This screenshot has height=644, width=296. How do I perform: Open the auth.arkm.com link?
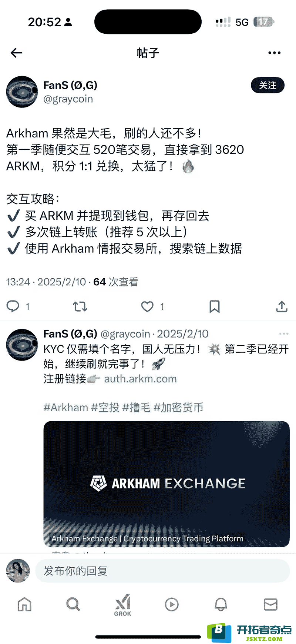140,379
